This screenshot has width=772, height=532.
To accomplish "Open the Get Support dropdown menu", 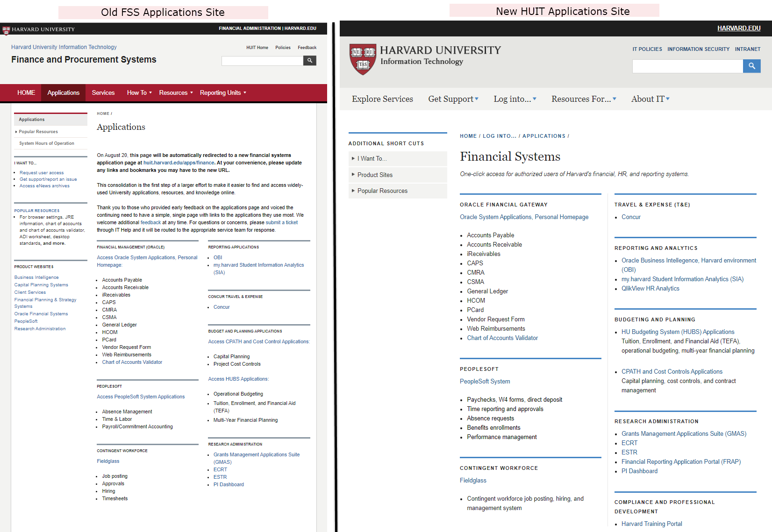I will pyautogui.click(x=453, y=99).
